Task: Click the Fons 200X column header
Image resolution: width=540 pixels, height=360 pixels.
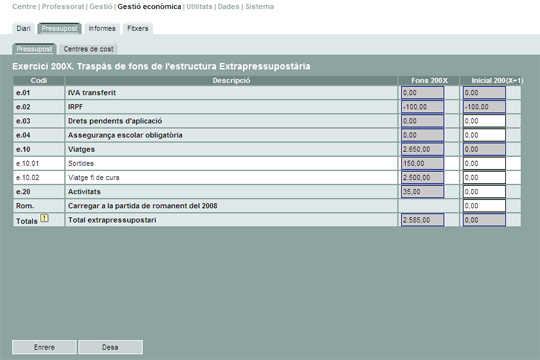Action: click(429, 81)
